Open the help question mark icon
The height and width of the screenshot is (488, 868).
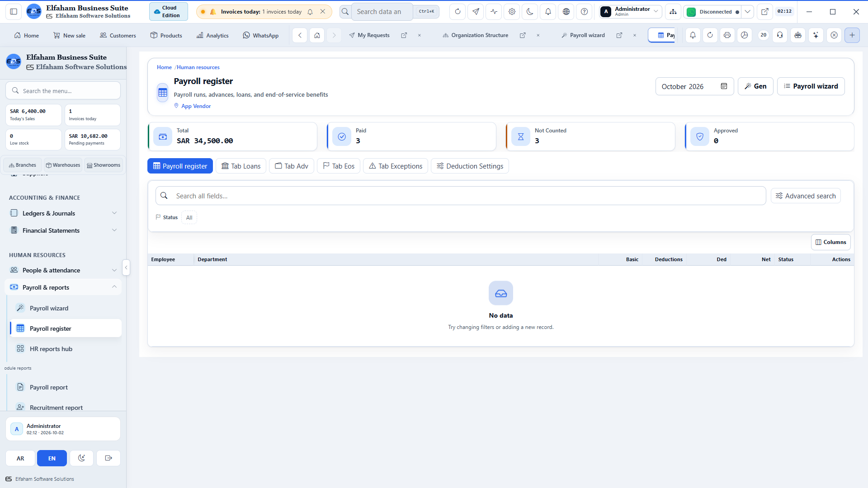(584, 12)
